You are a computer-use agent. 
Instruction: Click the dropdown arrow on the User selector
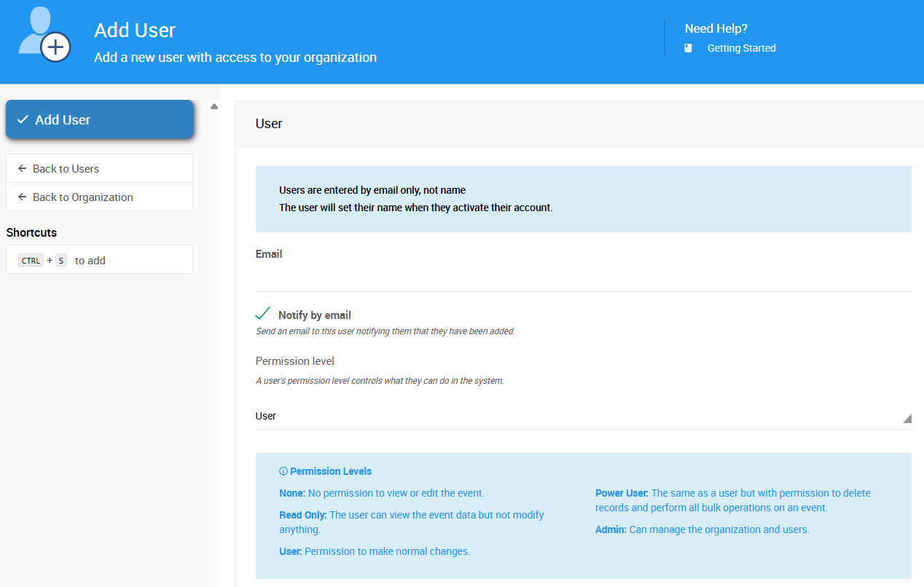tap(907, 418)
